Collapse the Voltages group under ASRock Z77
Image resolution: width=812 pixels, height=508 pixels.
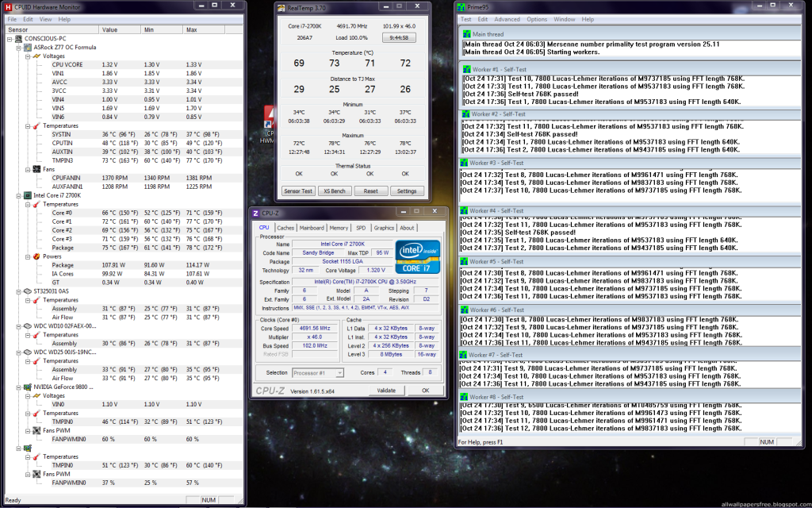(x=28, y=56)
